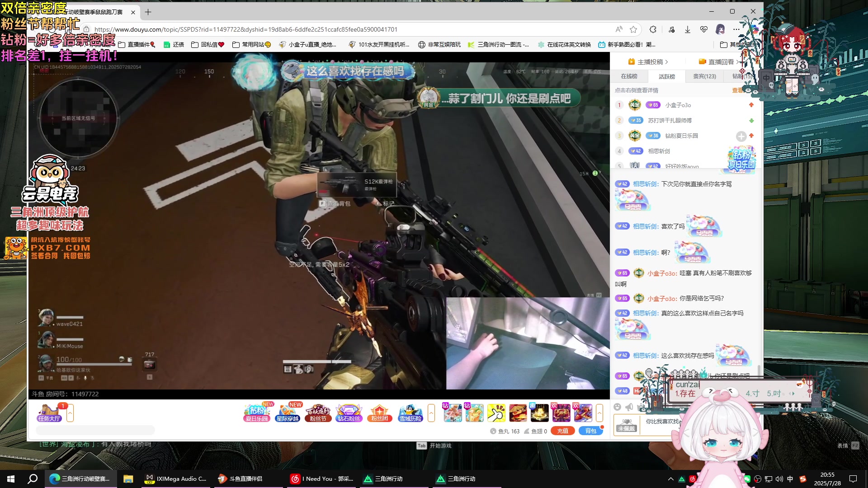Open the 夏日乐园 event icon
Screen dimensions: 868x488
tap(257, 413)
